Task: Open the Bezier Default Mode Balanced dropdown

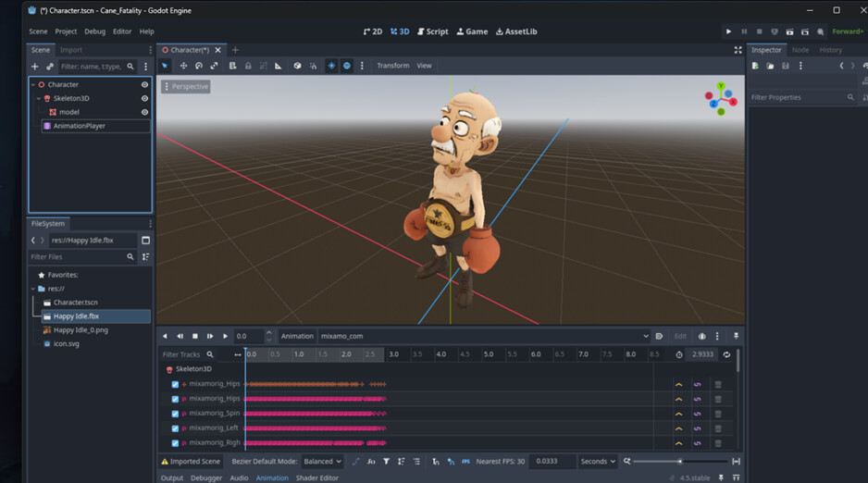Action: point(323,461)
